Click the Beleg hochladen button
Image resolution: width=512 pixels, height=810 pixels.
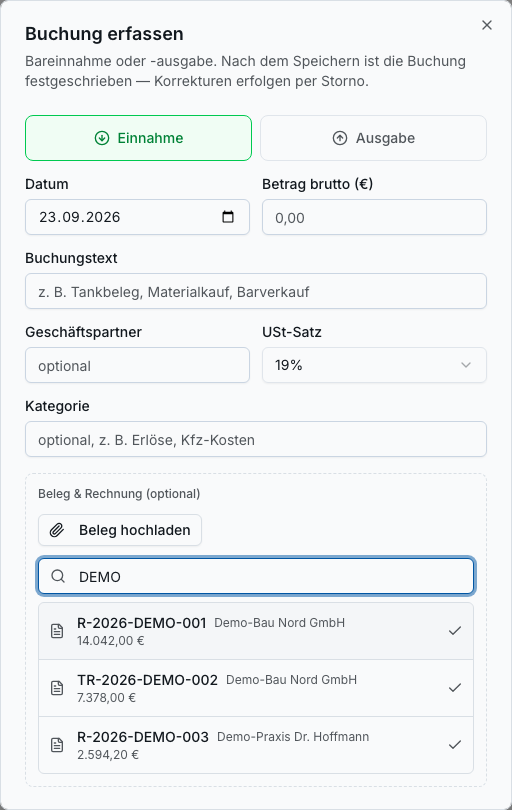pos(120,530)
